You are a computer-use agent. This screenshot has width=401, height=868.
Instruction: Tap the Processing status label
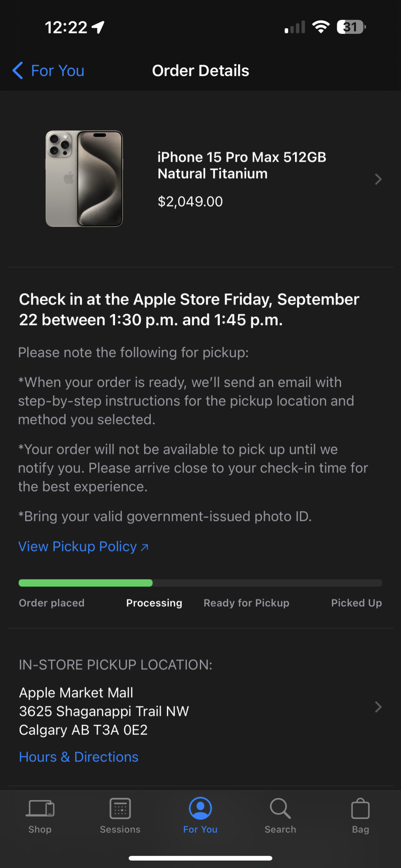tap(154, 603)
